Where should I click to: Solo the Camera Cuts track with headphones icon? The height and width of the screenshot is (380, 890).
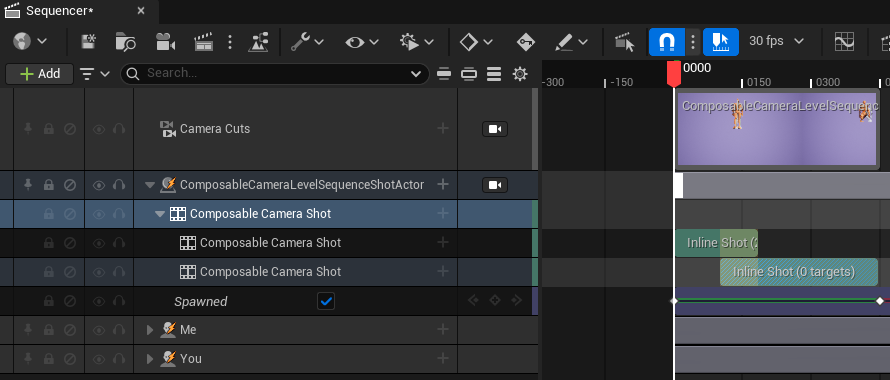point(119,130)
